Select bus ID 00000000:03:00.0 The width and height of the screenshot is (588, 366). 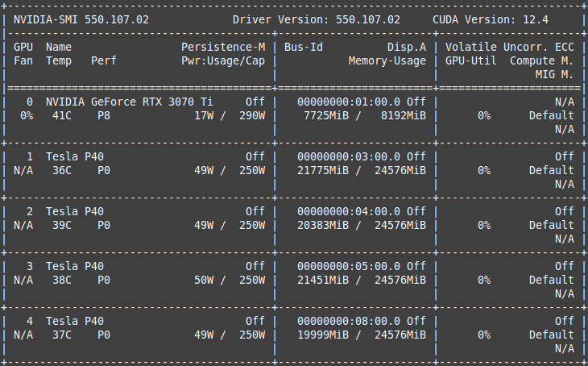349,156
